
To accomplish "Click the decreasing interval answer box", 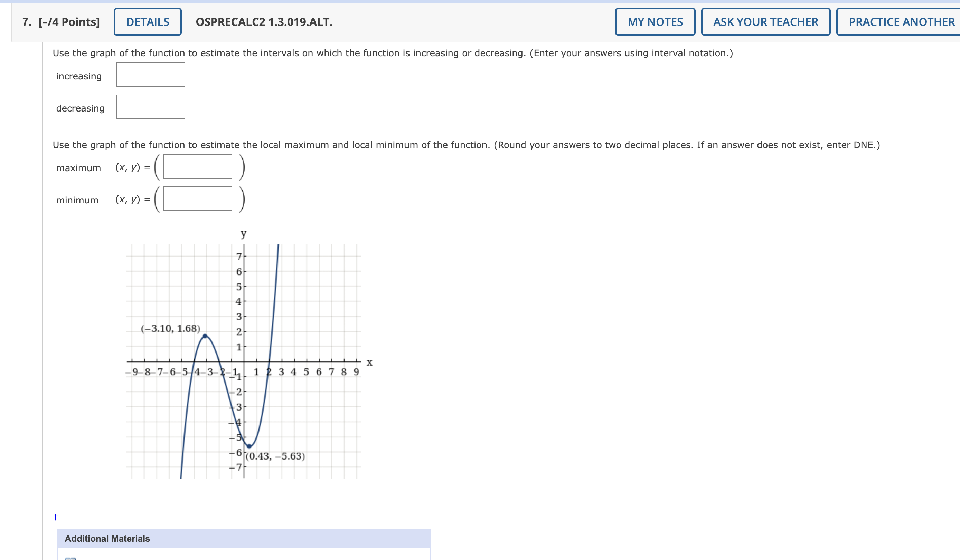I will [150, 107].
